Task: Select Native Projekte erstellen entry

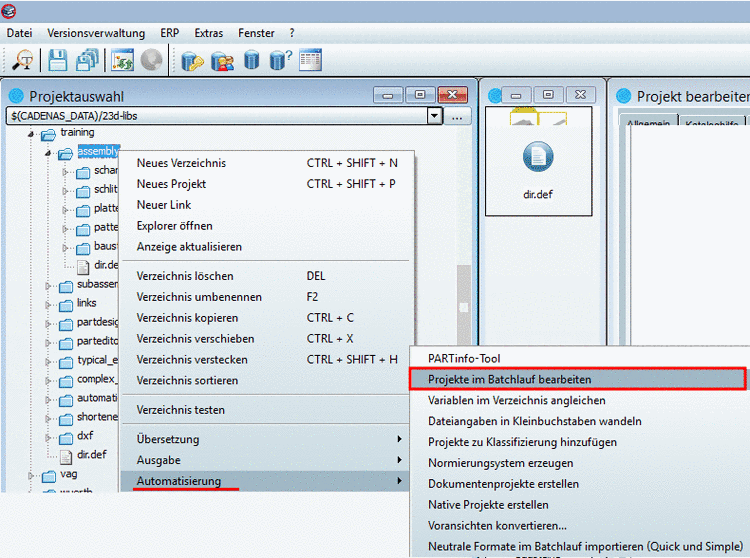Action: [580, 505]
